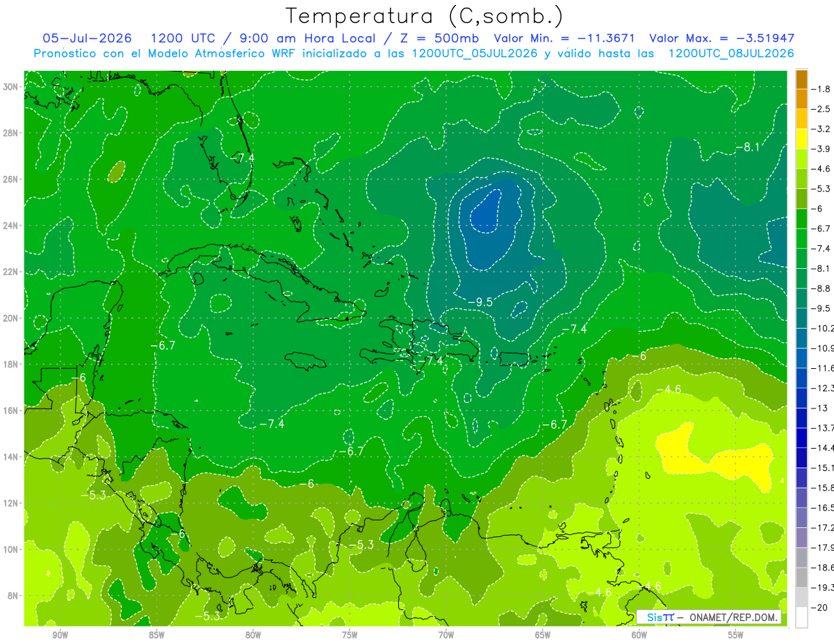
Task: Click the legend value "-12.3"
Action: coord(822,388)
